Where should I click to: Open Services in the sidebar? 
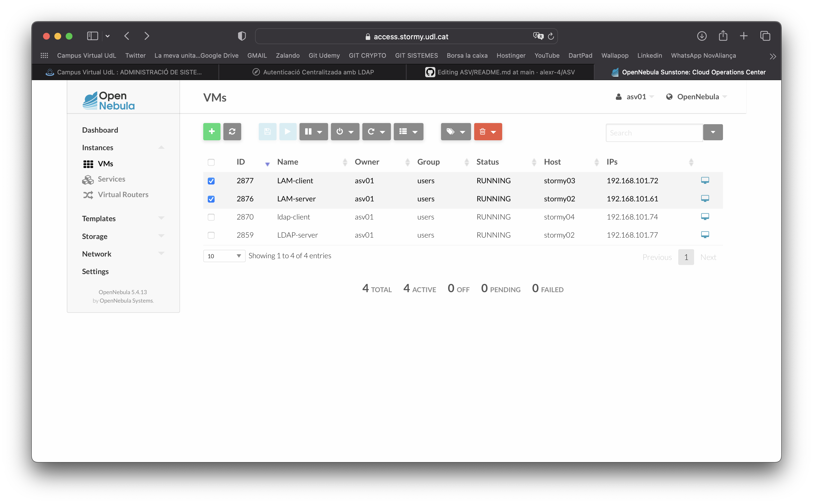[112, 179]
